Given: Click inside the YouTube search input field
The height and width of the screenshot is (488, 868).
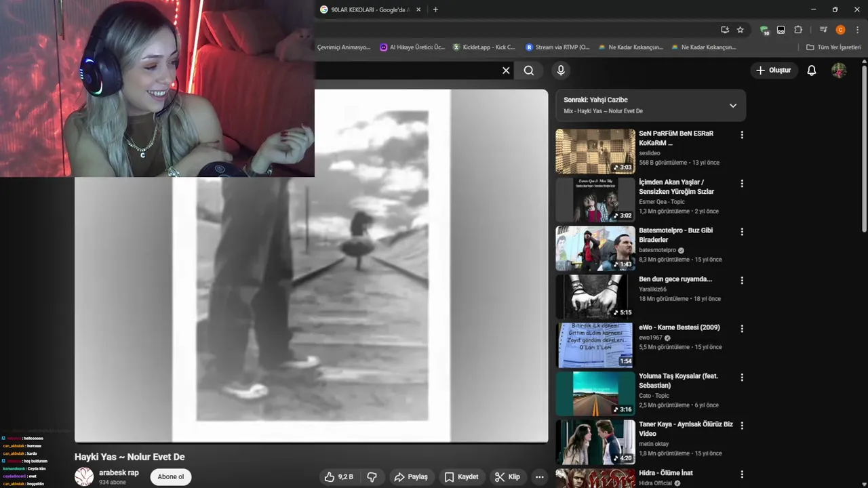Looking at the screenshot, I should tap(406, 70).
